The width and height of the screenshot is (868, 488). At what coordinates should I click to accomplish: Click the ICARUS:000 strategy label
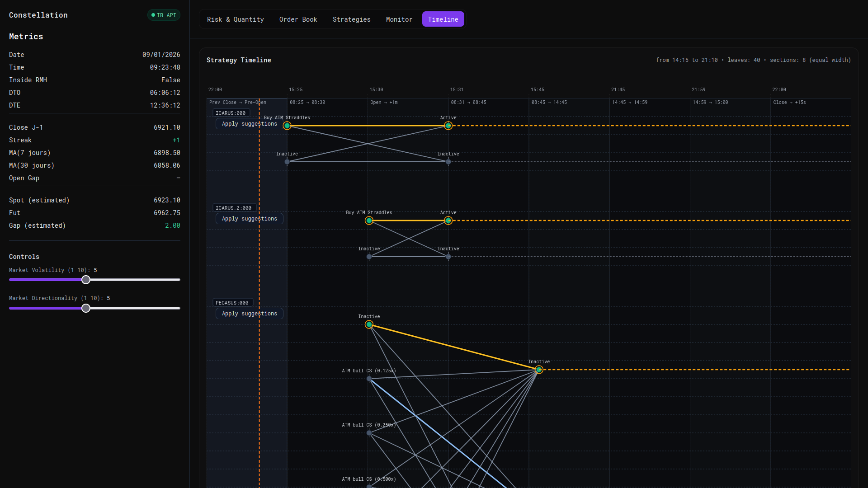tap(231, 113)
